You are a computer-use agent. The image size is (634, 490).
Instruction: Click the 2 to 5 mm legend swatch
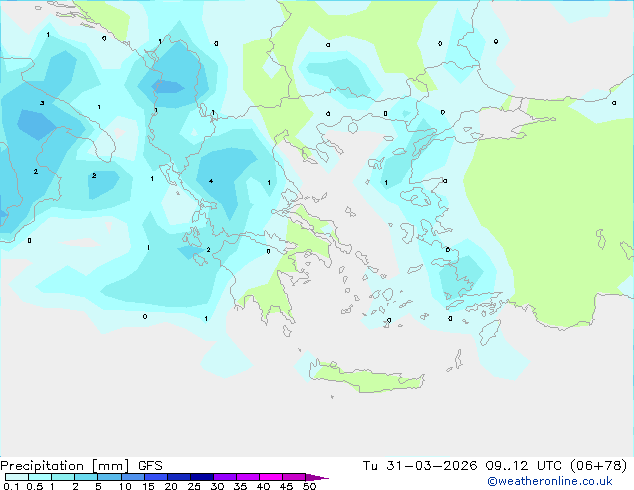click(x=86, y=477)
